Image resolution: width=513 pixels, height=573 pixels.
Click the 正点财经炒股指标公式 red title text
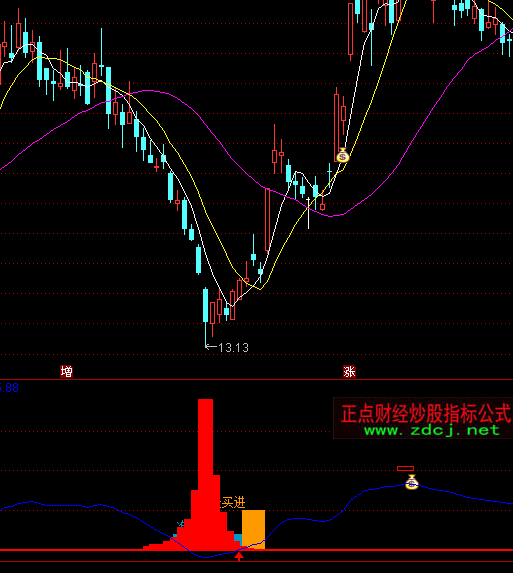(x=426, y=413)
